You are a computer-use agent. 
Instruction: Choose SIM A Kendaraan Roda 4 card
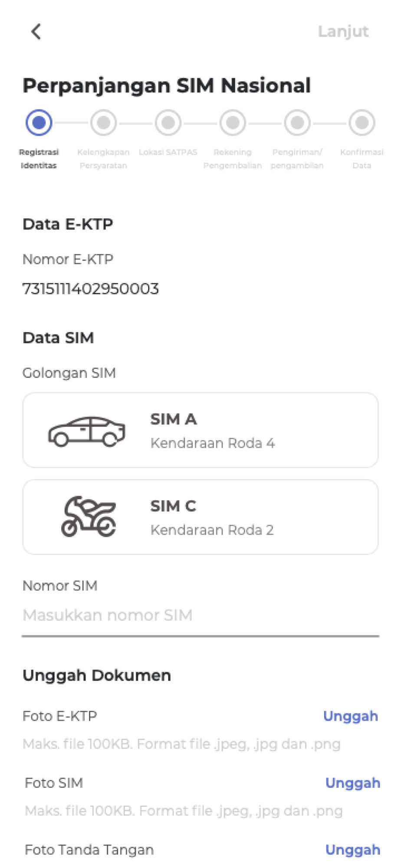click(x=200, y=430)
